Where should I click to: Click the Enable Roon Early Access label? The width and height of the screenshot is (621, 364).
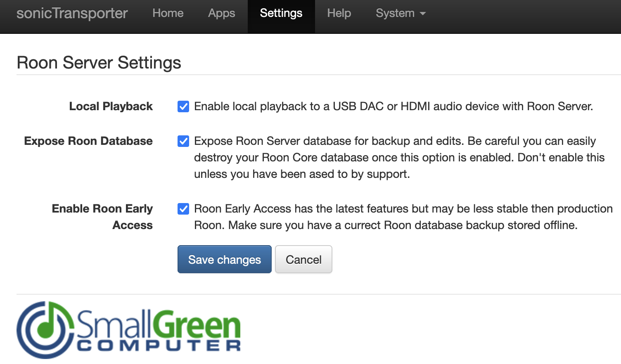tap(102, 217)
